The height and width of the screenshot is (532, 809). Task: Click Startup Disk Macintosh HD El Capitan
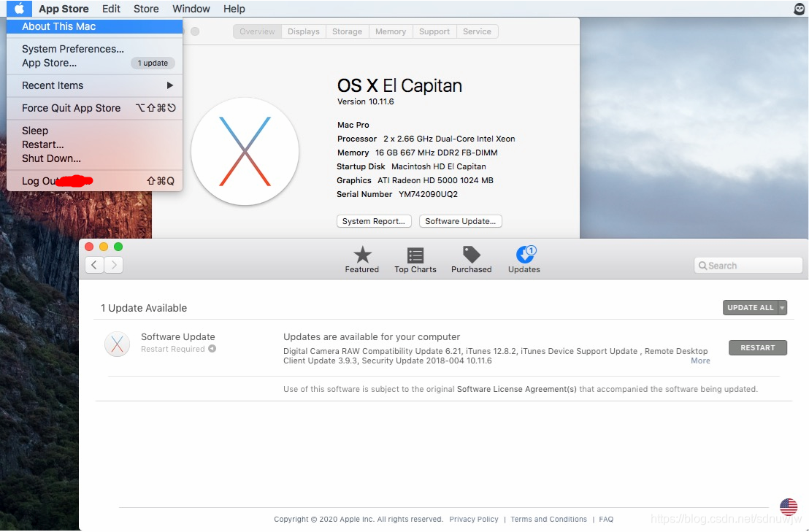click(x=411, y=166)
